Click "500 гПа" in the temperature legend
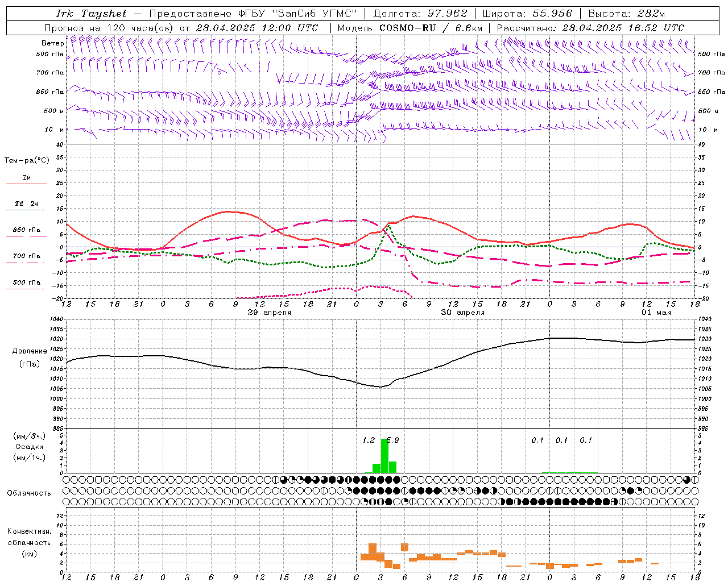The height and width of the screenshot is (582, 728). pyautogui.click(x=26, y=282)
